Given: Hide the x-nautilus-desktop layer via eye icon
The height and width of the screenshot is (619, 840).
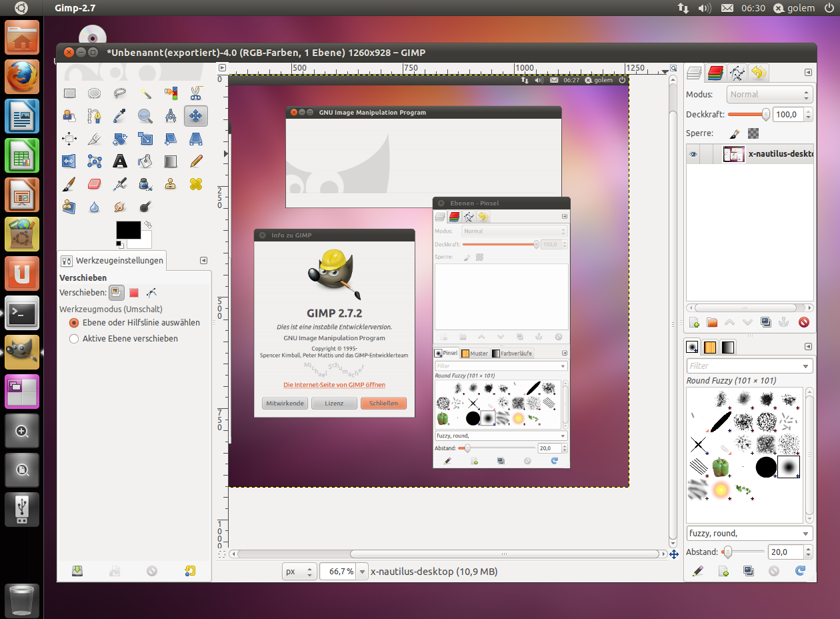Looking at the screenshot, I should [x=693, y=155].
